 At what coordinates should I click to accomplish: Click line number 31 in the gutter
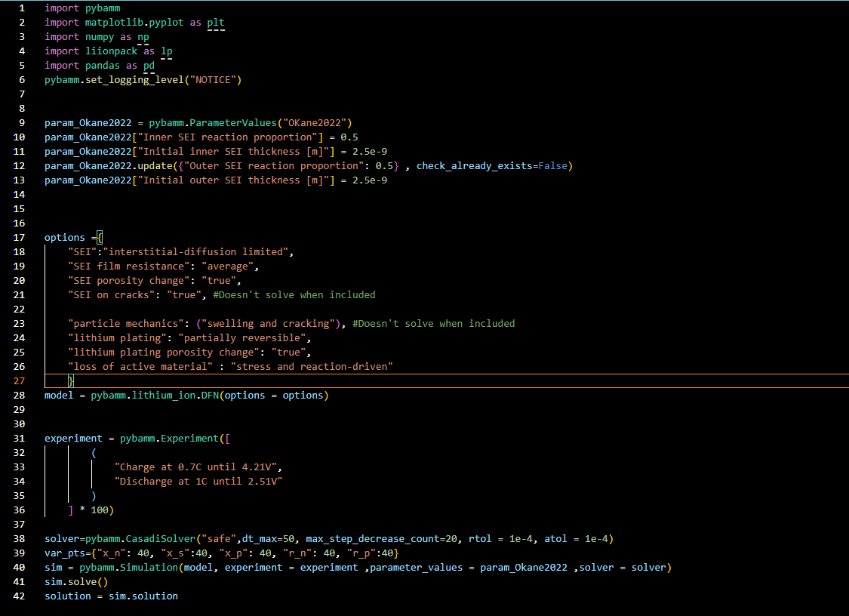(x=19, y=439)
